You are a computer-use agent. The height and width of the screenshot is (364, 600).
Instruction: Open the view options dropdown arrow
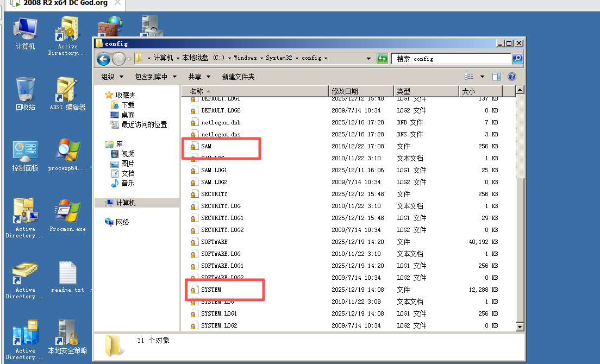pos(482,77)
